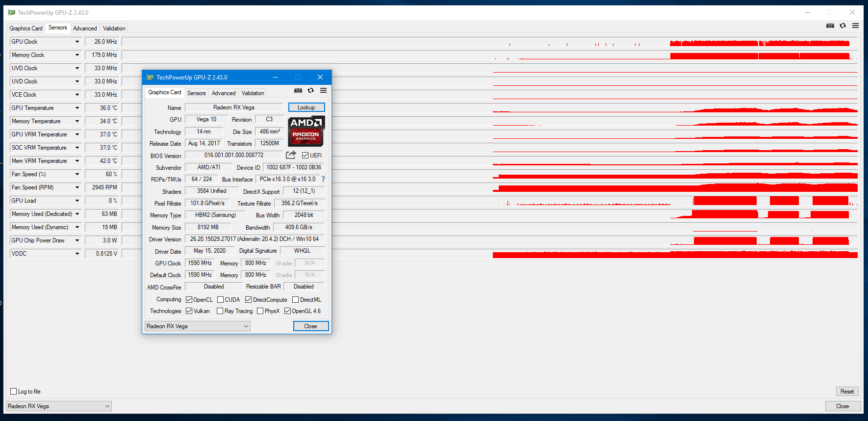
Task: Select the Sensors tab in main window
Action: tap(58, 27)
